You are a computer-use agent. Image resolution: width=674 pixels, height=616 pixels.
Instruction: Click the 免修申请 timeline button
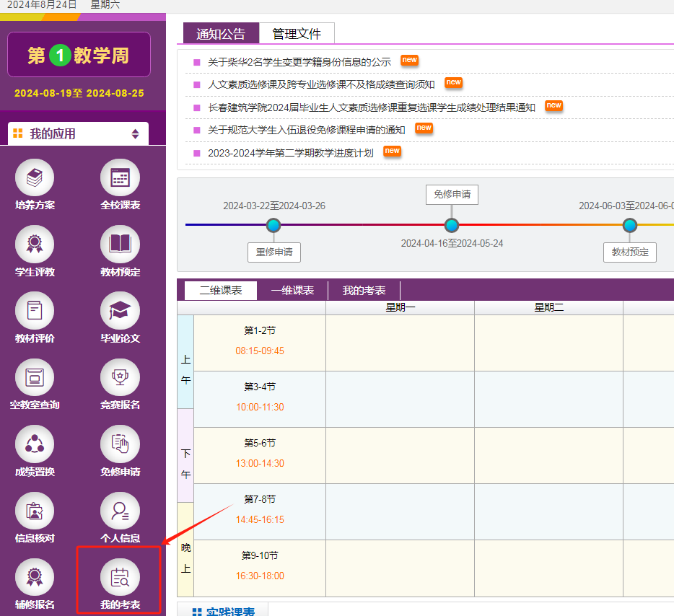coord(452,195)
